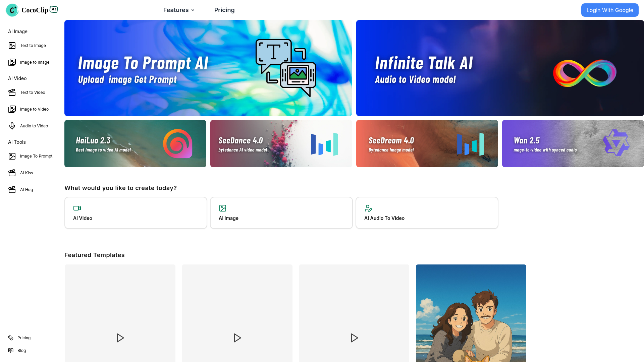Screen dimensions: 644x362
Task: Play the first featured template video
Action: coord(120,338)
